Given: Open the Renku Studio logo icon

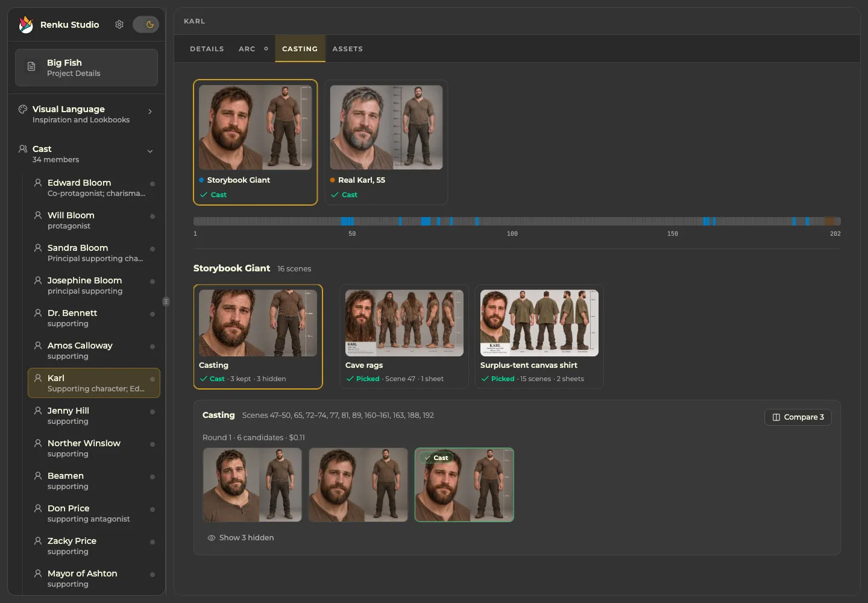Looking at the screenshot, I should (26, 24).
